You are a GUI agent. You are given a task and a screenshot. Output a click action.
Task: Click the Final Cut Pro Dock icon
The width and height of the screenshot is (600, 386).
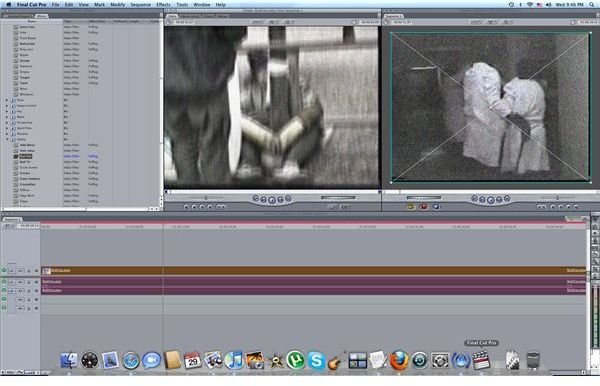click(481, 360)
